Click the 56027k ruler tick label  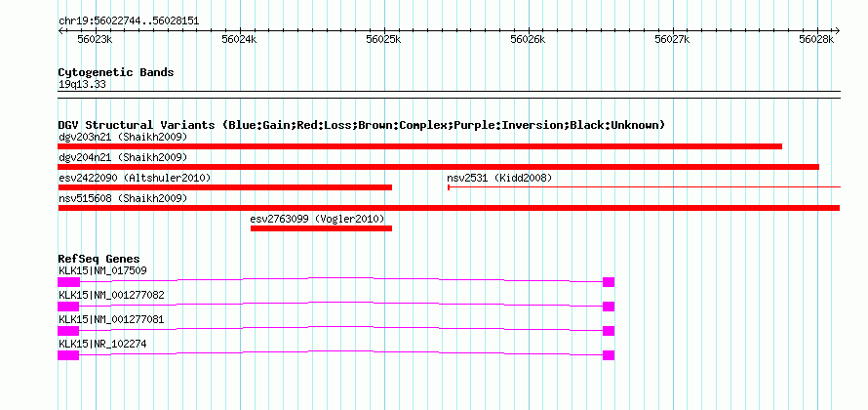click(673, 39)
